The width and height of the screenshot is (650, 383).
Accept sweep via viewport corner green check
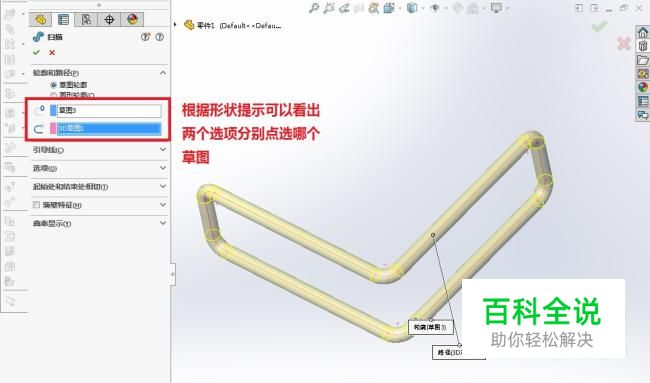click(599, 27)
